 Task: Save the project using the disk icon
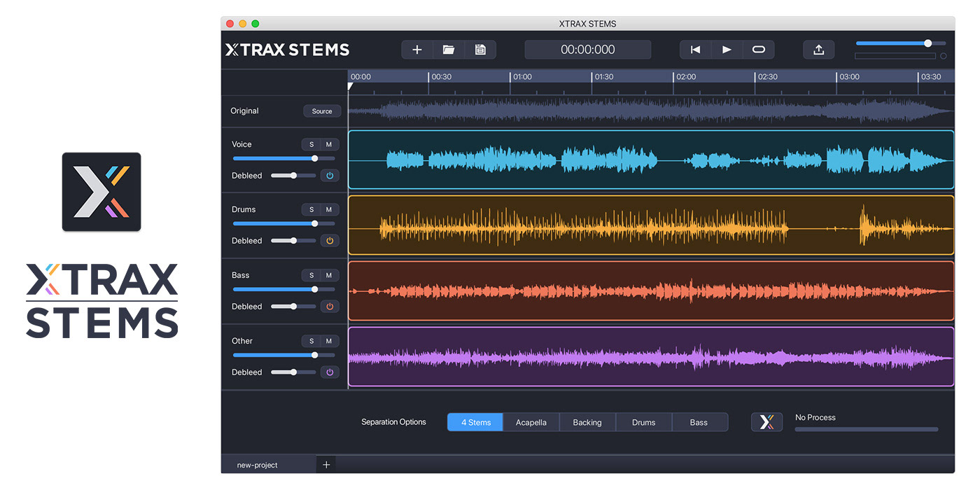pyautogui.click(x=480, y=50)
